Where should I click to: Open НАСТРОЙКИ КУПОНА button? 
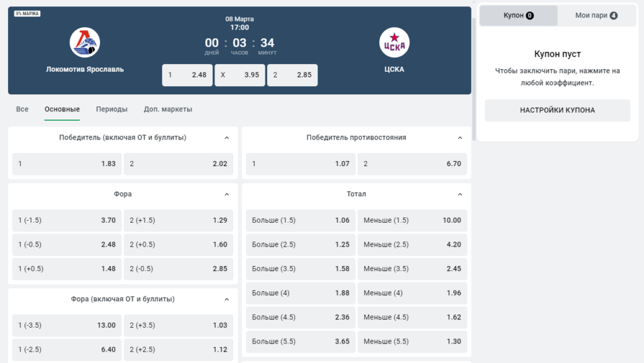[x=557, y=110]
